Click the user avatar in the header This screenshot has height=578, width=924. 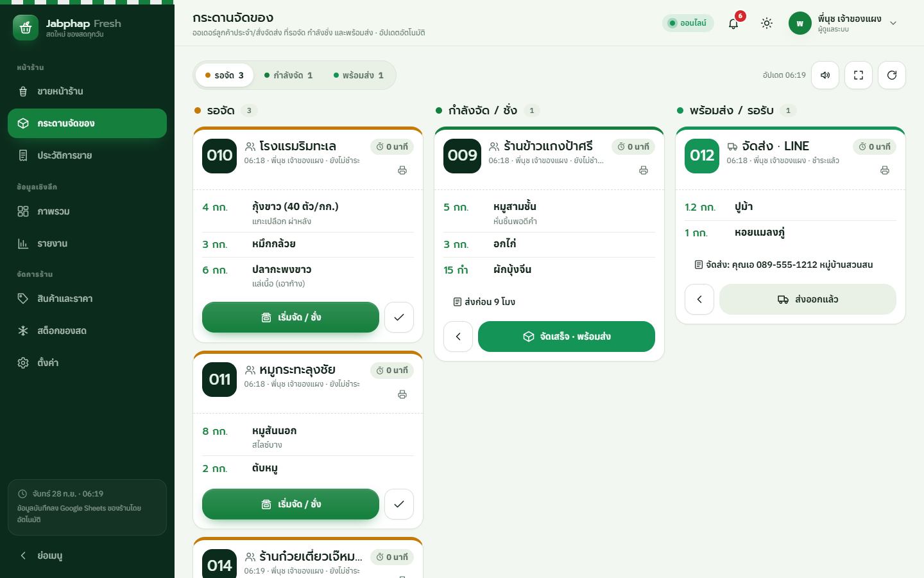(800, 23)
